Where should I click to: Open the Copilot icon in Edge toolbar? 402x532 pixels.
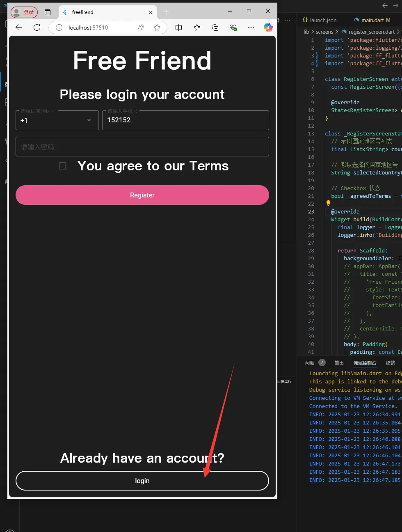coord(268,28)
